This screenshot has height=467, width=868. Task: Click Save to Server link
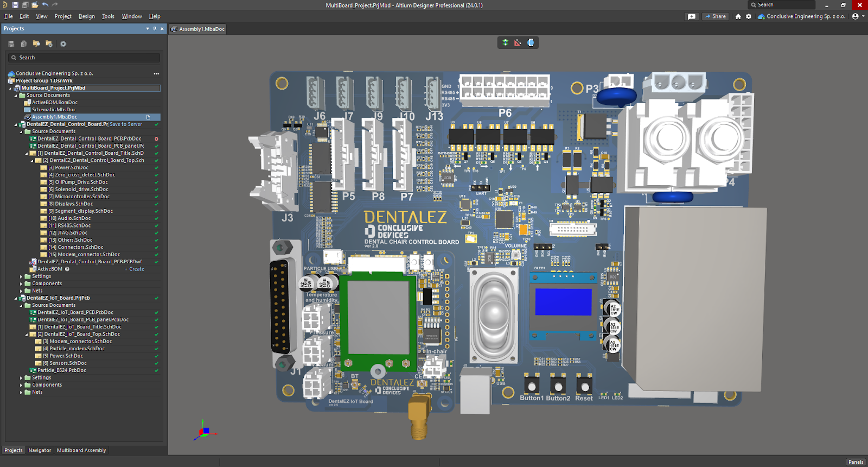pyautogui.click(x=126, y=124)
